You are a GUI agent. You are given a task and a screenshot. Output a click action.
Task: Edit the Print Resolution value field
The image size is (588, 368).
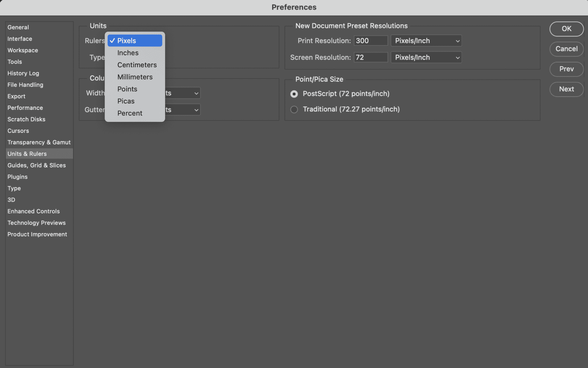[370, 41]
